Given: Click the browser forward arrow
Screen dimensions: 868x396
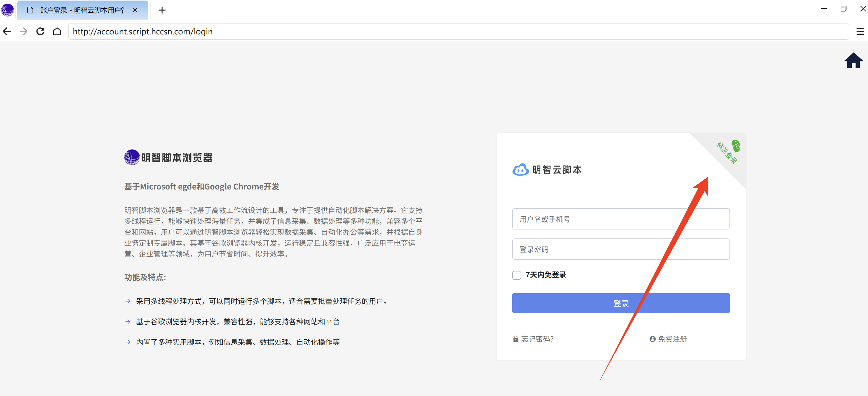Looking at the screenshot, I should click(24, 32).
